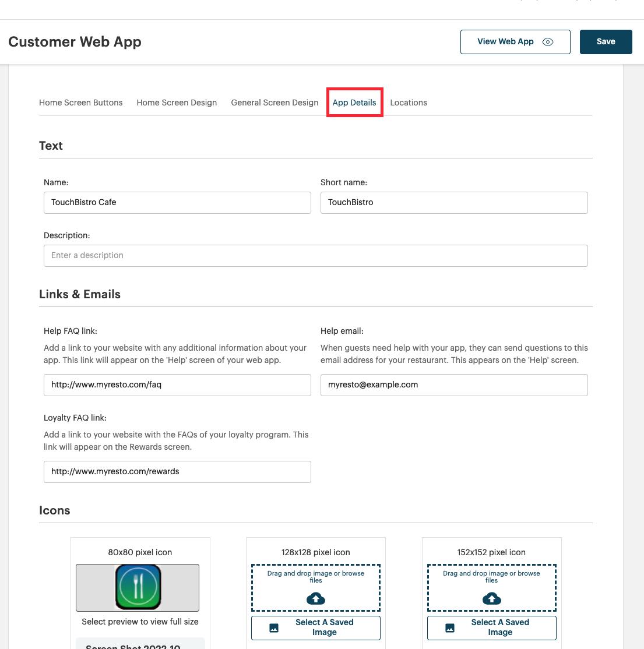Select the Loyalty FAQ link input field
The height and width of the screenshot is (649, 644).
[177, 471]
